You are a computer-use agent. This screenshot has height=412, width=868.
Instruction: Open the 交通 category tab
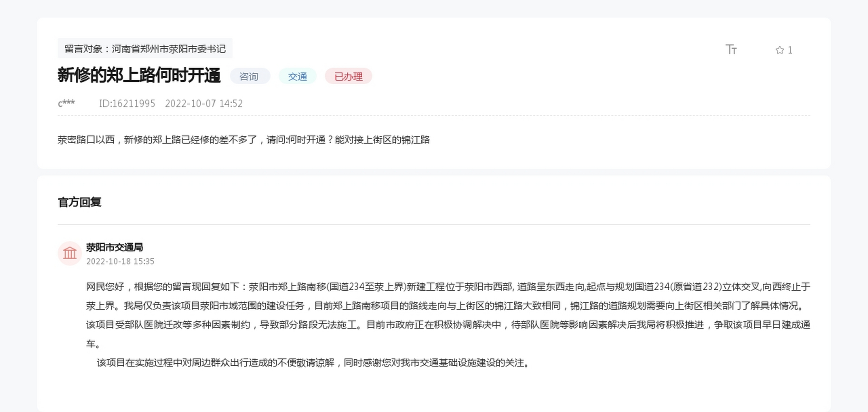298,77
